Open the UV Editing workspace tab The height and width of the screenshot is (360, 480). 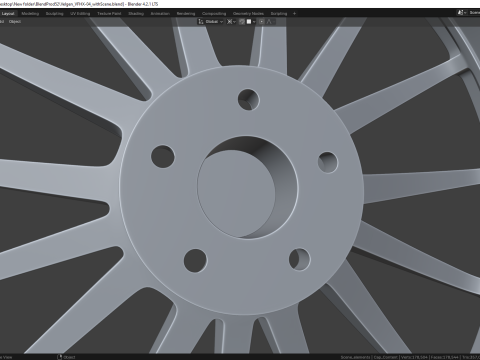point(80,14)
